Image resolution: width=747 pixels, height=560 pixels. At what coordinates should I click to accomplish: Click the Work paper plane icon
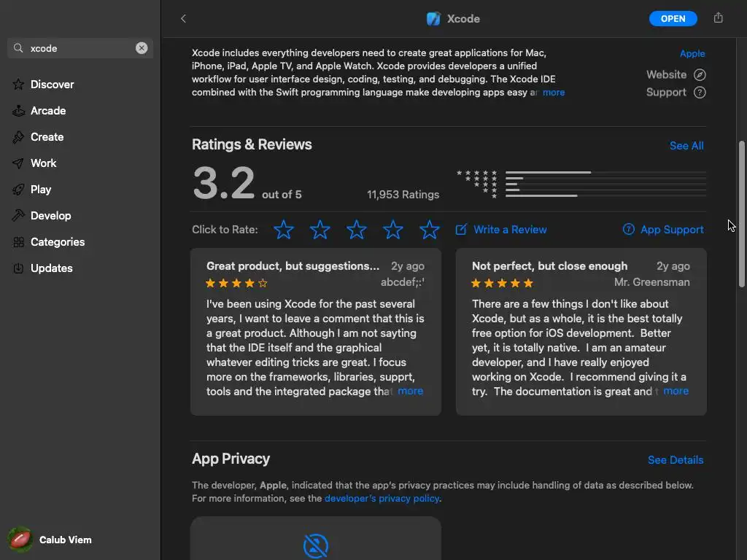coord(18,163)
